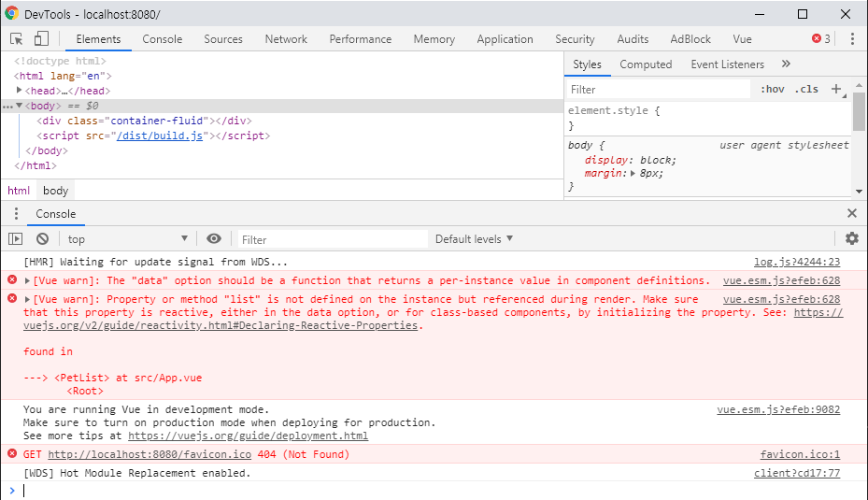868x500 pixels.
Task: Expand the Vue warn data option error
Action: click(27, 280)
